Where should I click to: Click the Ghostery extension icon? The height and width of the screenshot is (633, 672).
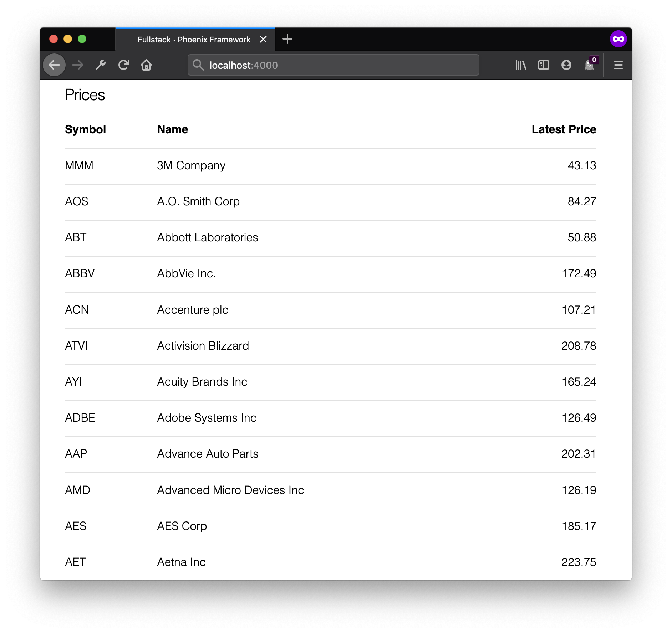coord(589,65)
